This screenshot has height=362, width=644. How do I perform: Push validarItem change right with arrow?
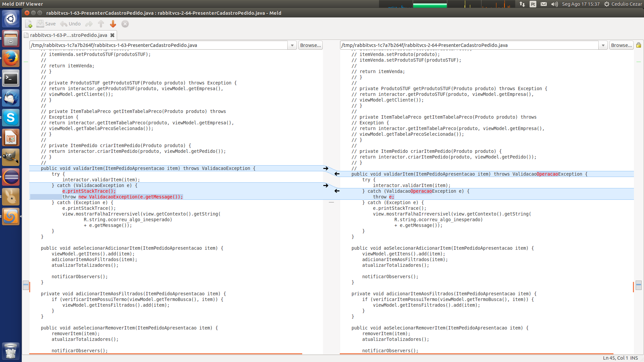pyautogui.click(x=326, y=168)
